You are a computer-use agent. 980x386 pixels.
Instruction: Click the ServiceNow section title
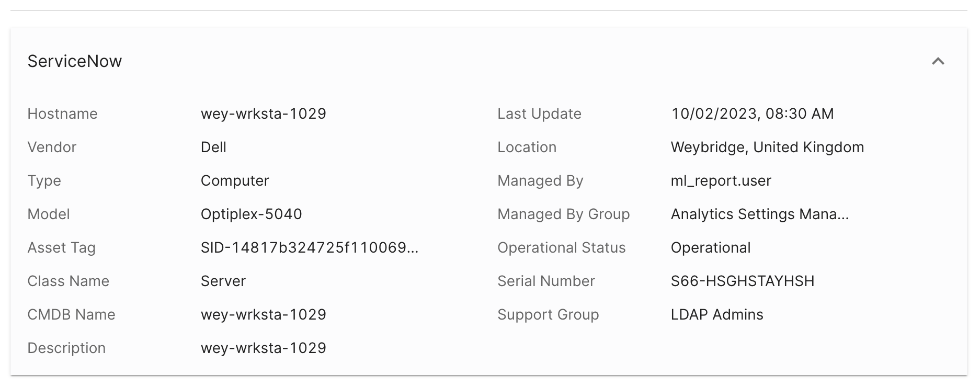[x=75, y=62]
